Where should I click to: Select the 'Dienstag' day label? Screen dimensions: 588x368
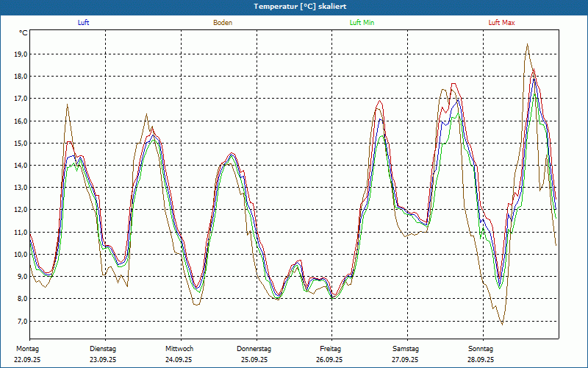coord(103,349)
